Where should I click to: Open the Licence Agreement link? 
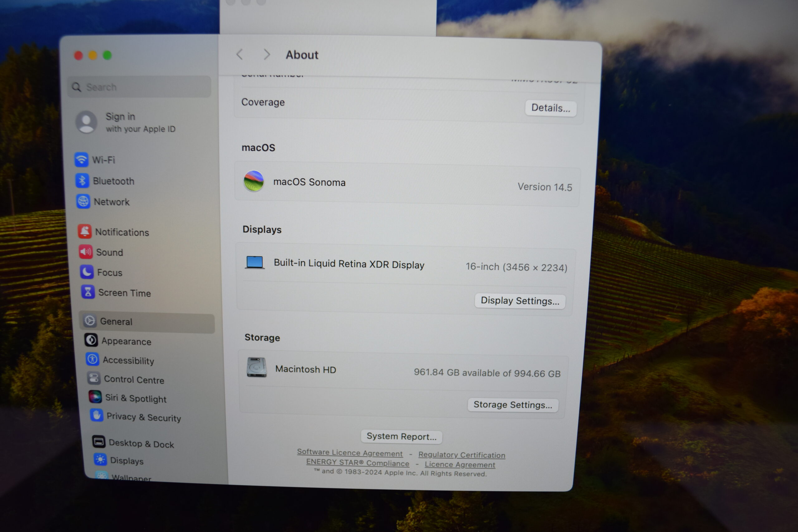point(460,464)
